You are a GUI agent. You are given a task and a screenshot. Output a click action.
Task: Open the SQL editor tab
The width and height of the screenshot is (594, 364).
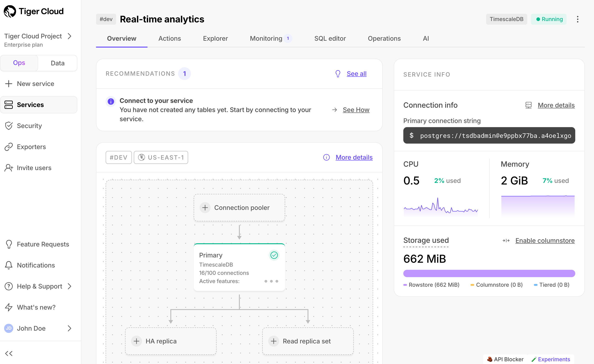[x=330, y=39]
